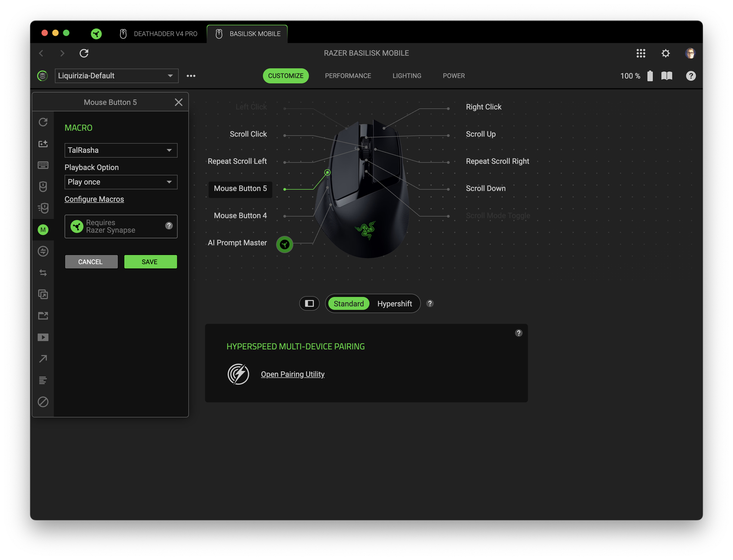Select the Mouse Button 5 assignment
Image resolution: width=733 pixels, height=560 pixels.
click(x=241, y=189)
